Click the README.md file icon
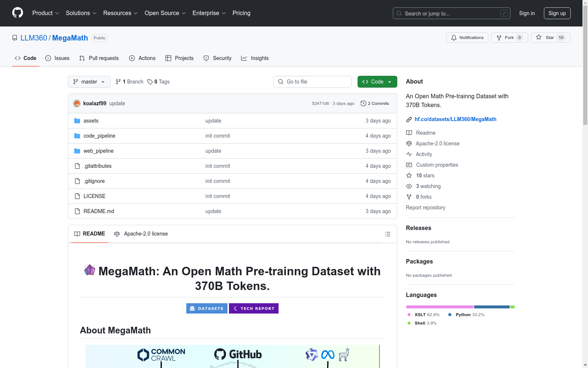The width and height of the screenshot is (588, 368). click(x=77, y=211)
